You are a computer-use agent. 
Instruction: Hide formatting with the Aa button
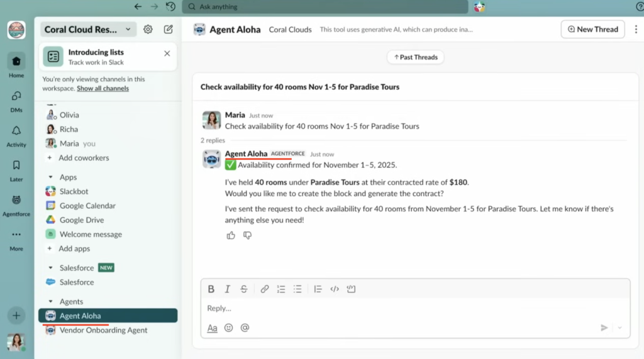[x=212, y=328]
